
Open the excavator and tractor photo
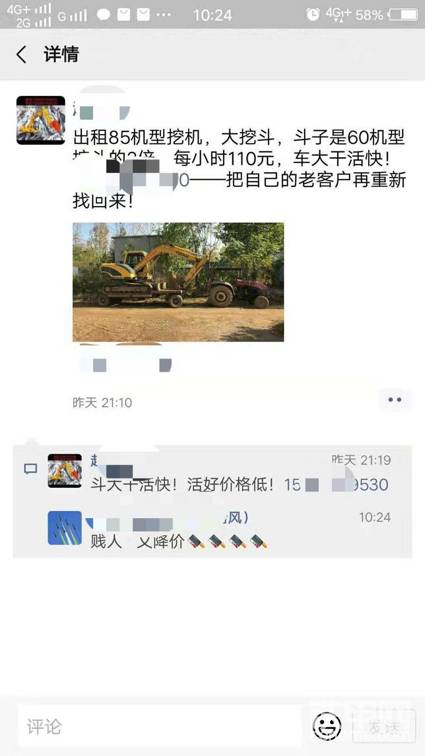(178, 282)
